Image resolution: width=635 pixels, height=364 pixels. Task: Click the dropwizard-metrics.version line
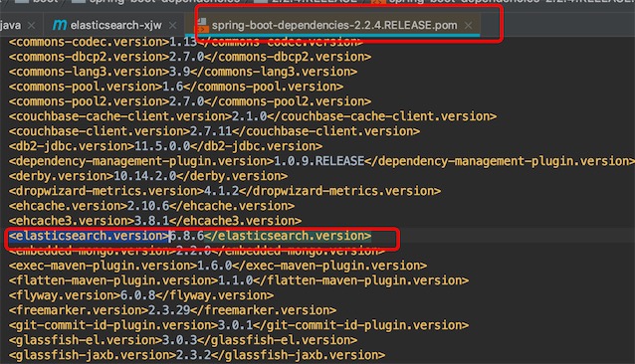(225, 191)
